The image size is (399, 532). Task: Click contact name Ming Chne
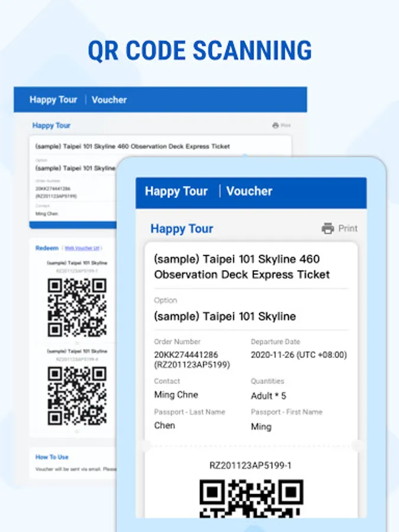click(x=176, y=395)
